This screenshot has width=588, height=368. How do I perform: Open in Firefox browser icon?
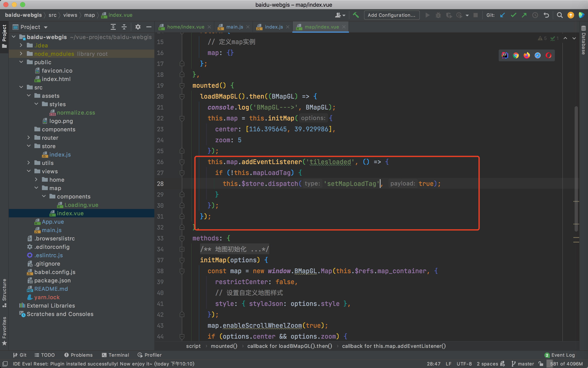[527, 55]
